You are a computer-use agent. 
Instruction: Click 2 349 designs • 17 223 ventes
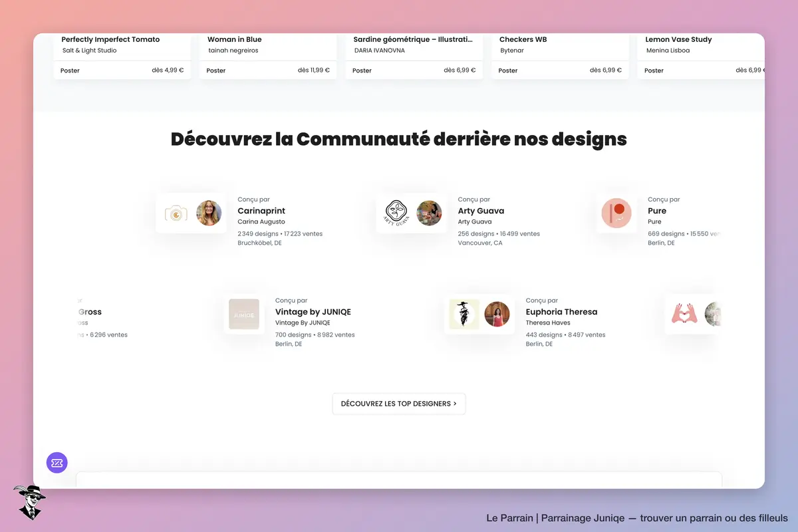tap(280, 234)
